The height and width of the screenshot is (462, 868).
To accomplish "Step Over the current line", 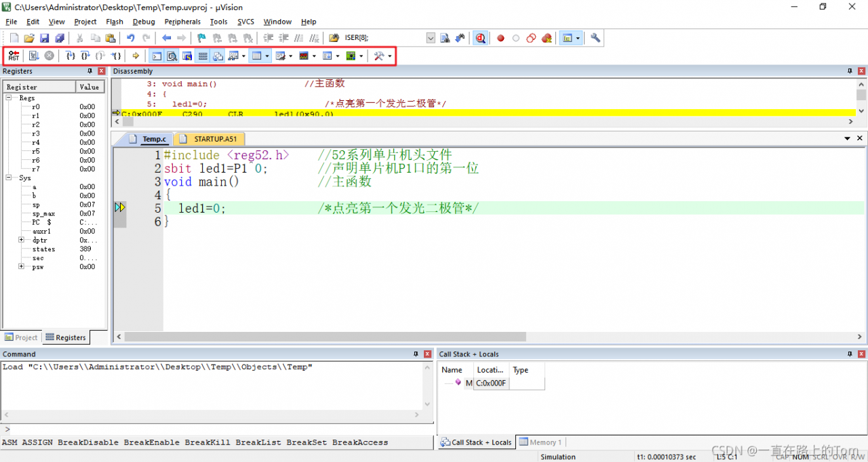I will pos(85,56).
